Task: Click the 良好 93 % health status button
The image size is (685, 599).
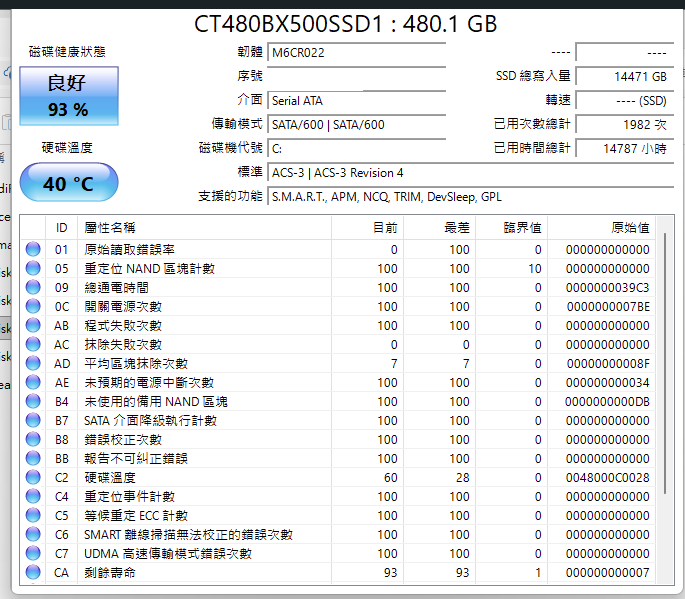Action: coord(69,96)
